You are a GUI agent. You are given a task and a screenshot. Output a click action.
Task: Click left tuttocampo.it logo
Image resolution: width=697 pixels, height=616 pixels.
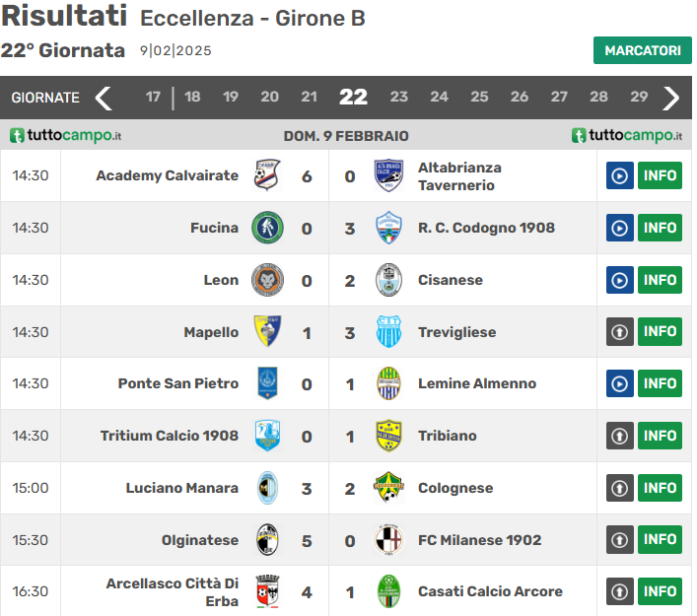[65, 136]
